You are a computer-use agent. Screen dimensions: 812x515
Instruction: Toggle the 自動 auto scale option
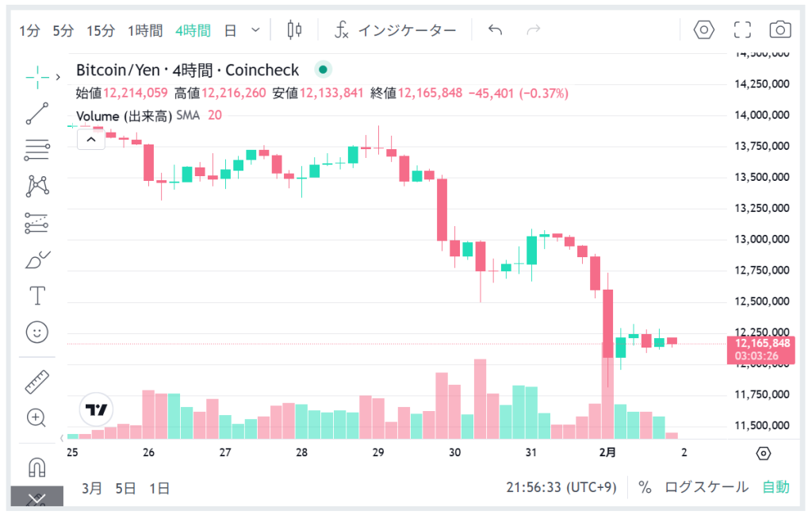pyautogui.click(x=776, y=487)
